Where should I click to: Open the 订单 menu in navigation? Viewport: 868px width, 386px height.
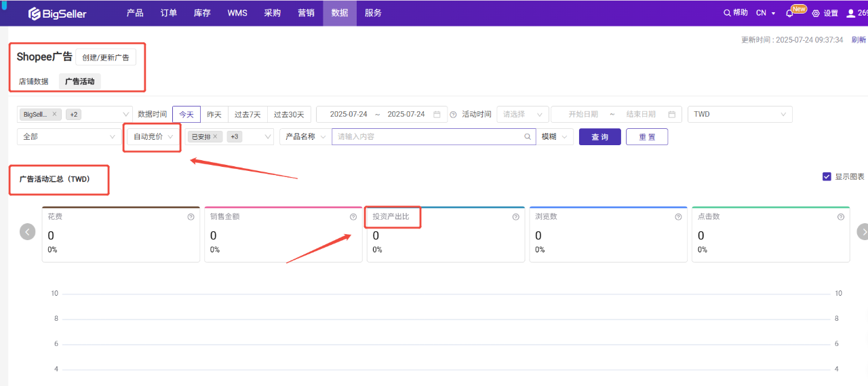point(169,13)
